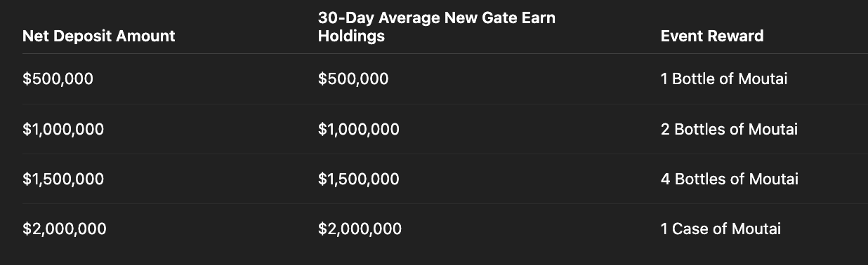
Task: Click the 4 Bottles of Moutai reward
Action: (729, 179)
